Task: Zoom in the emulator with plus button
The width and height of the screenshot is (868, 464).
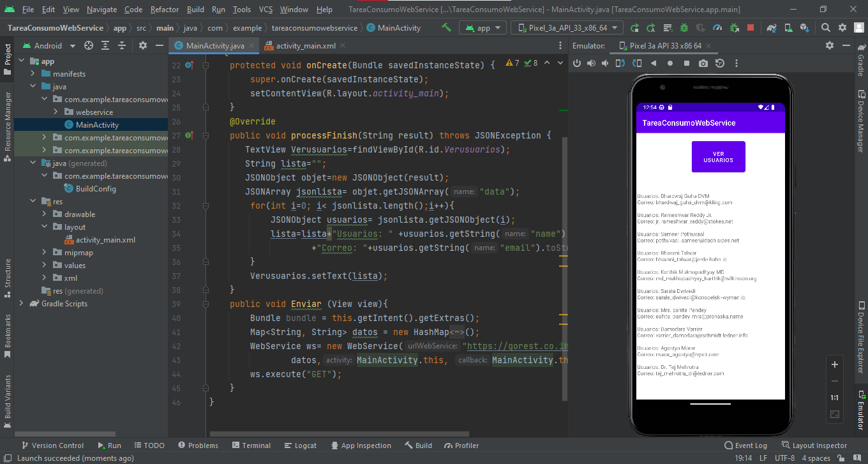Action: pyautogui.click(x=834, y=364)
